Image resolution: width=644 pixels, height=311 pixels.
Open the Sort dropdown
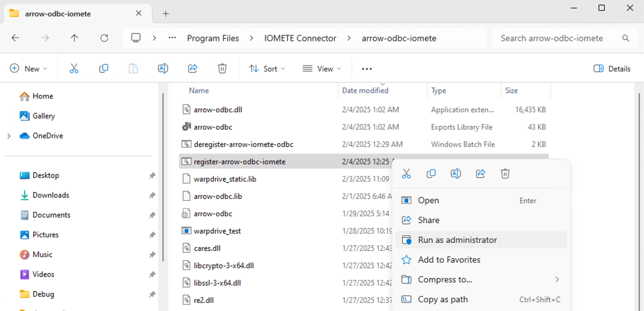point(267,69)
